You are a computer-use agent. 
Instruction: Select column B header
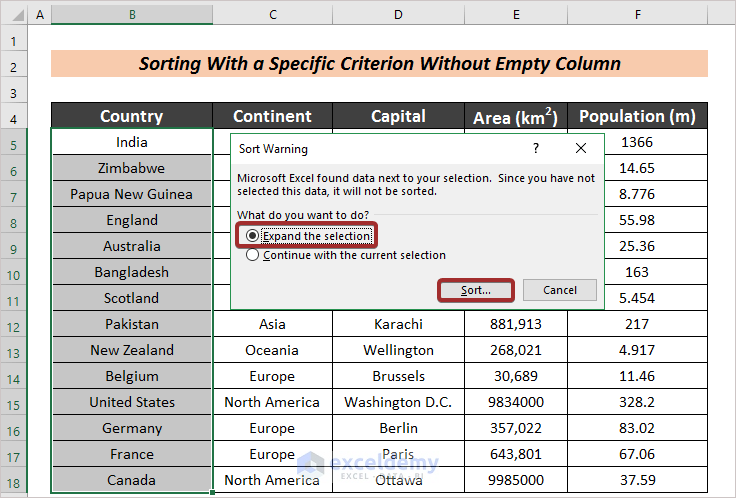(132, 16)
